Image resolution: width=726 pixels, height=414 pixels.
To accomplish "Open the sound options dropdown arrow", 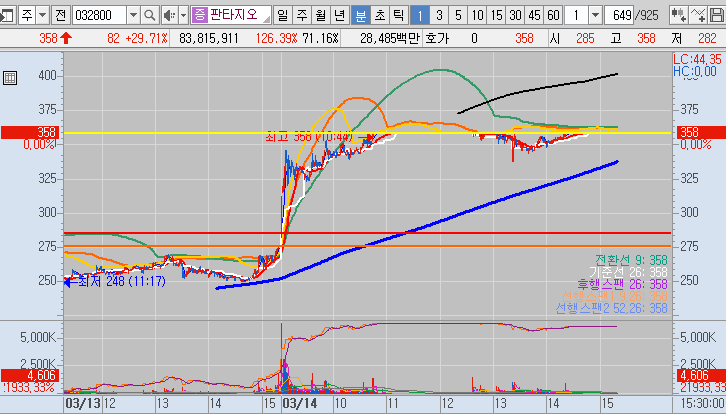I will click(183, 16).
